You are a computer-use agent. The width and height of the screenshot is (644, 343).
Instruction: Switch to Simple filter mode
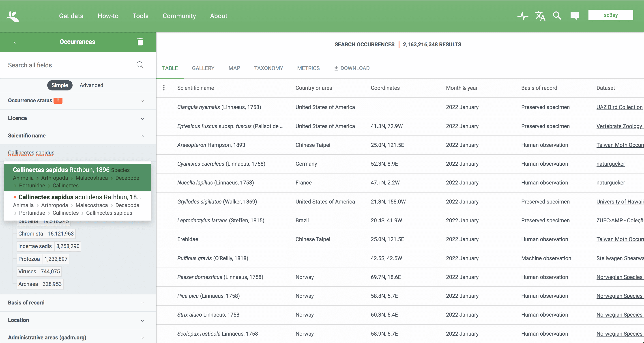60,85
